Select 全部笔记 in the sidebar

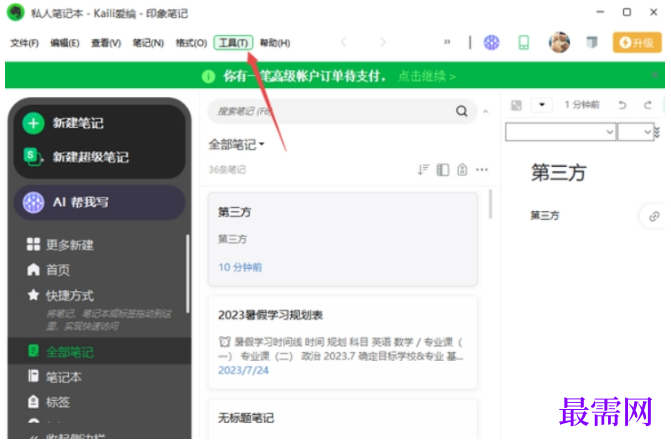(99, 352)
